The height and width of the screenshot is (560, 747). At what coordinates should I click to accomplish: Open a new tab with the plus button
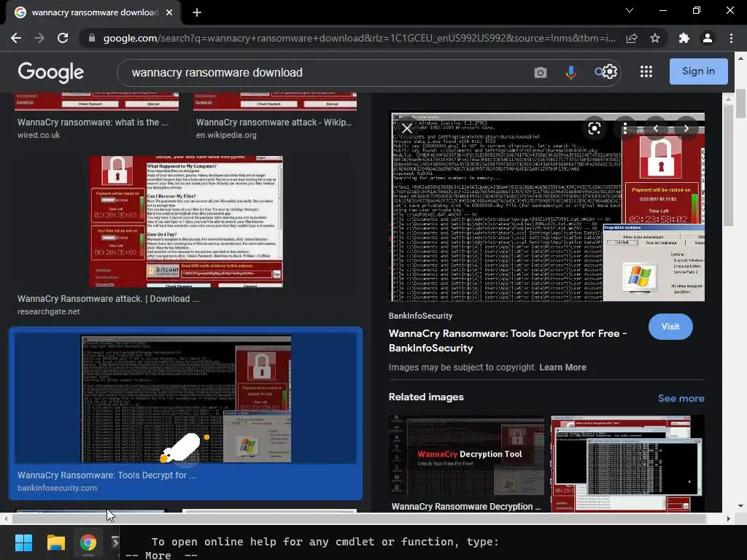197,12
